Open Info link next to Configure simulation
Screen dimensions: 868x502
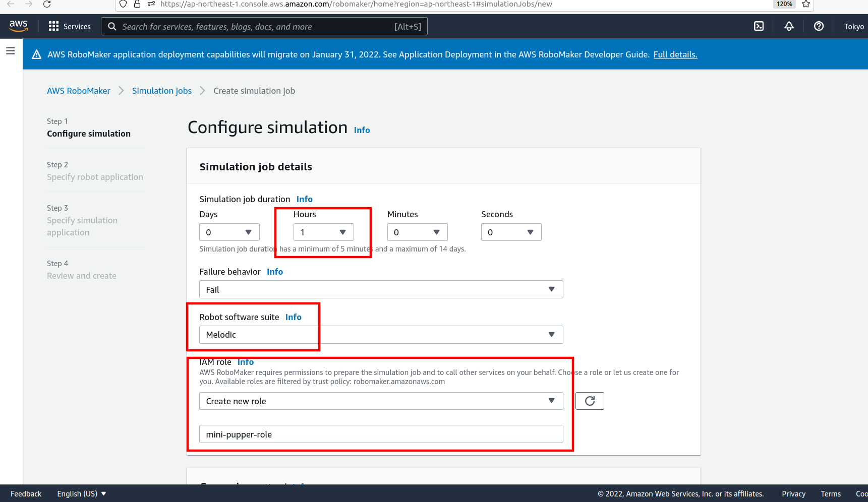(362, 130)
